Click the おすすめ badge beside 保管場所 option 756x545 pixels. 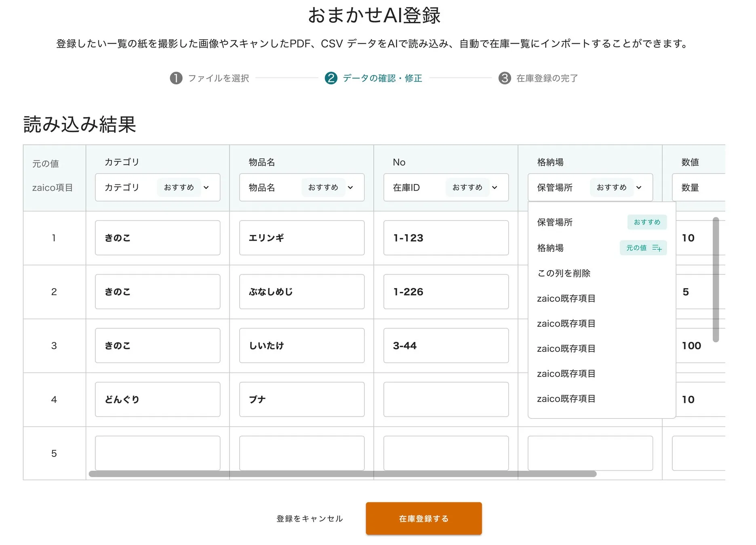point(646,222)
